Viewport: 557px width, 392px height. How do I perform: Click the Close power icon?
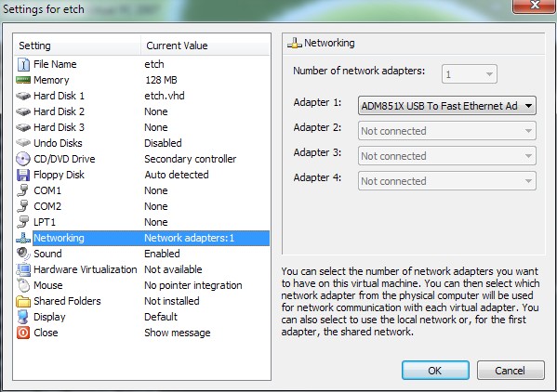pos(23,333)
